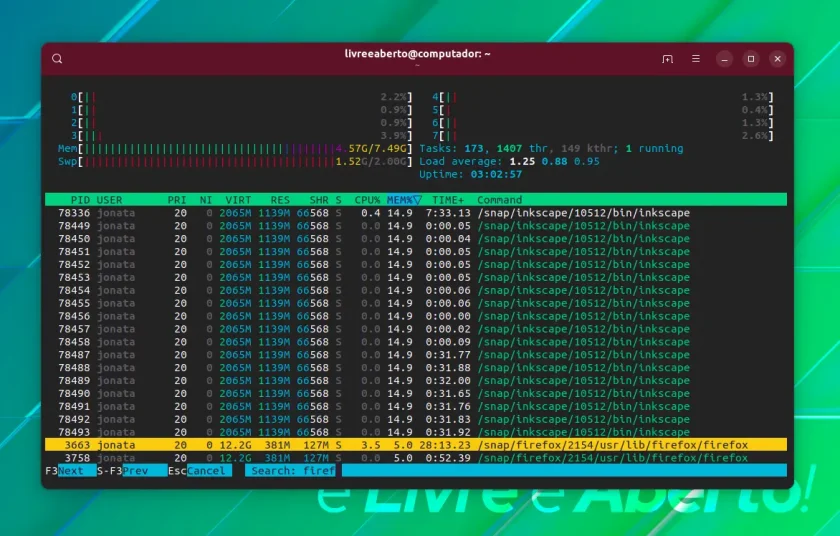Click the Swp usage meter bar
This screenshot has height=536, width=840.
click(x=235, y=161)
